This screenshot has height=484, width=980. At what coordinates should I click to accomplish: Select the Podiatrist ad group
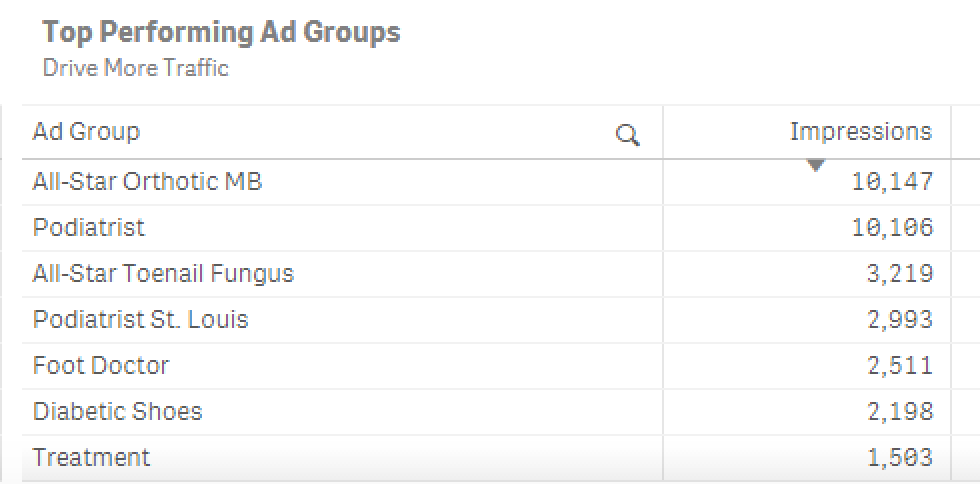tap(89, 228)
